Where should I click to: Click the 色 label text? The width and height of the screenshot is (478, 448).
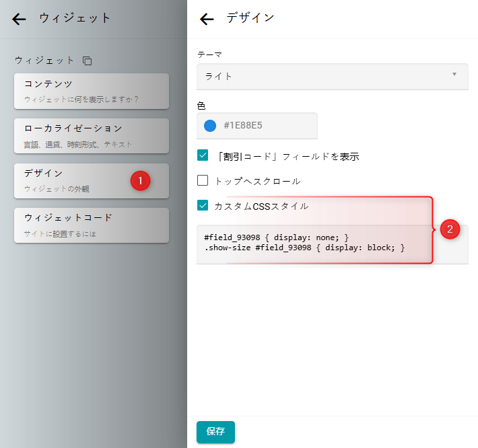(x=201, y=106)
